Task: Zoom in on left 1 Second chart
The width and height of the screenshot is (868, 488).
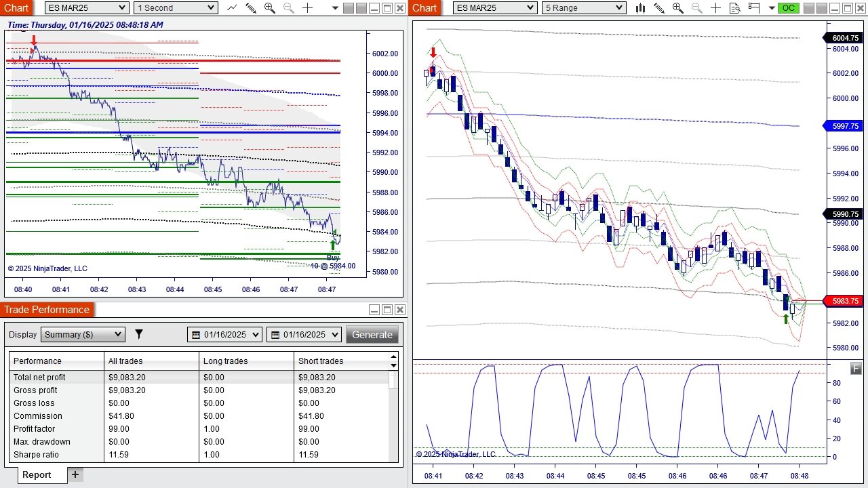Action: coord(270,8)
